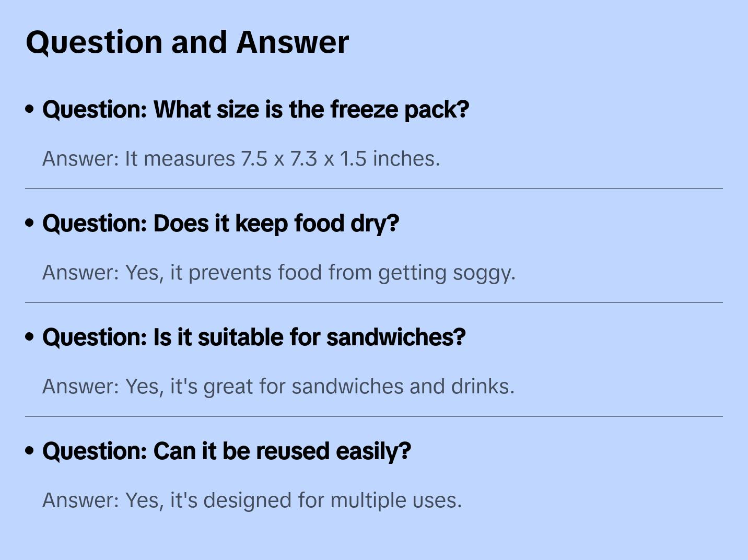The height and width of the screenshot is (560, 748).
Task: Click the answer listing the pack's measurements
Action: click(241, 159)
